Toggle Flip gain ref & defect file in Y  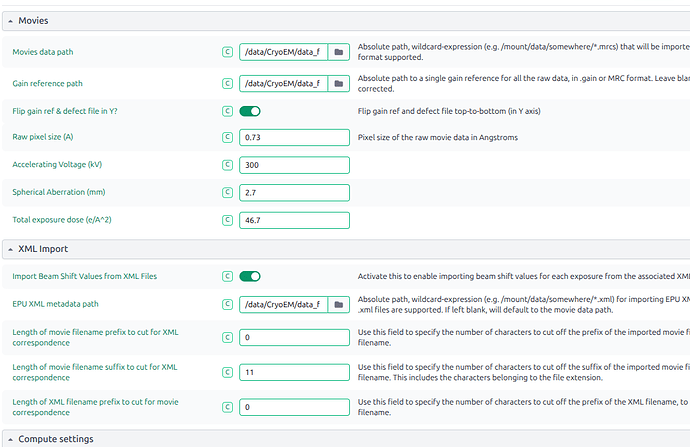[x=250, y=111]
